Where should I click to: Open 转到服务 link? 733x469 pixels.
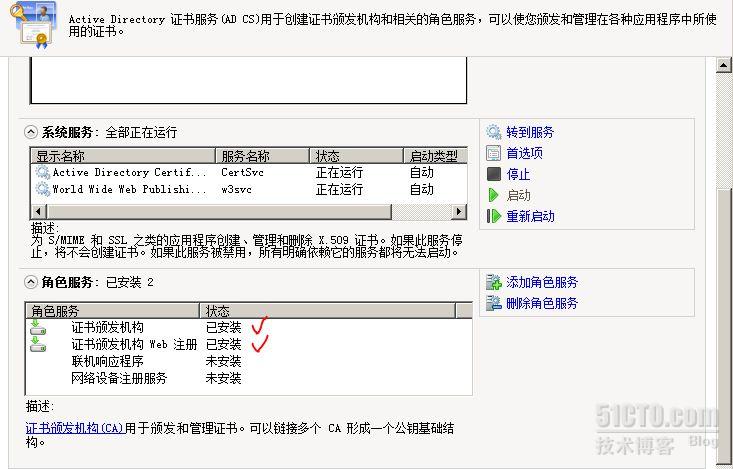point(530,132)
